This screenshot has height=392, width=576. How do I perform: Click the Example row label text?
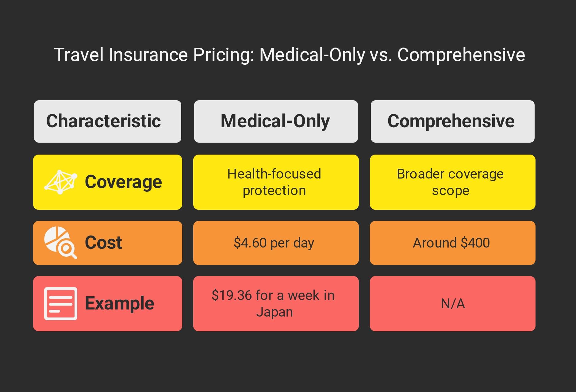119,303
